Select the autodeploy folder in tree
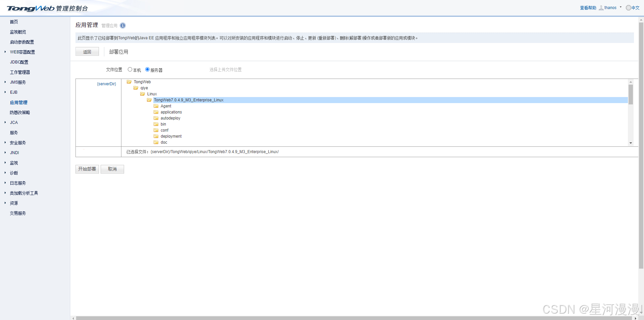The image size is (644, 320). 170,118
